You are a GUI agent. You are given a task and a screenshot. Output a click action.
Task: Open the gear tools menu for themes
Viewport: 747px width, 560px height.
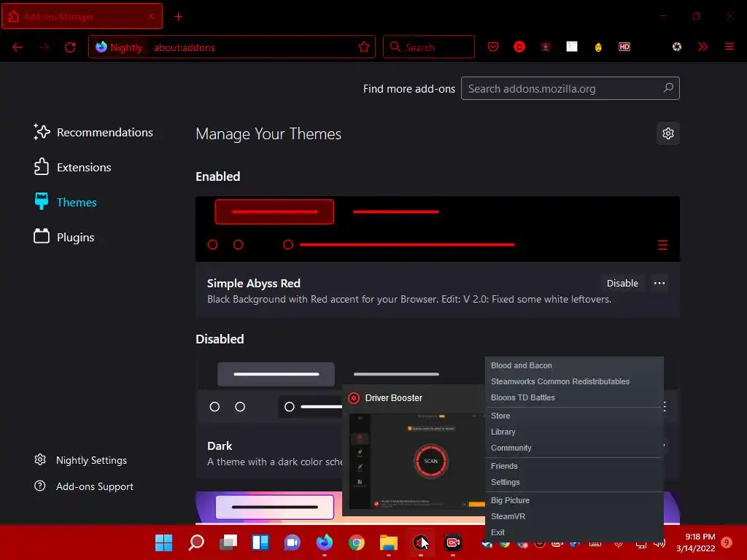pos(668,133)
